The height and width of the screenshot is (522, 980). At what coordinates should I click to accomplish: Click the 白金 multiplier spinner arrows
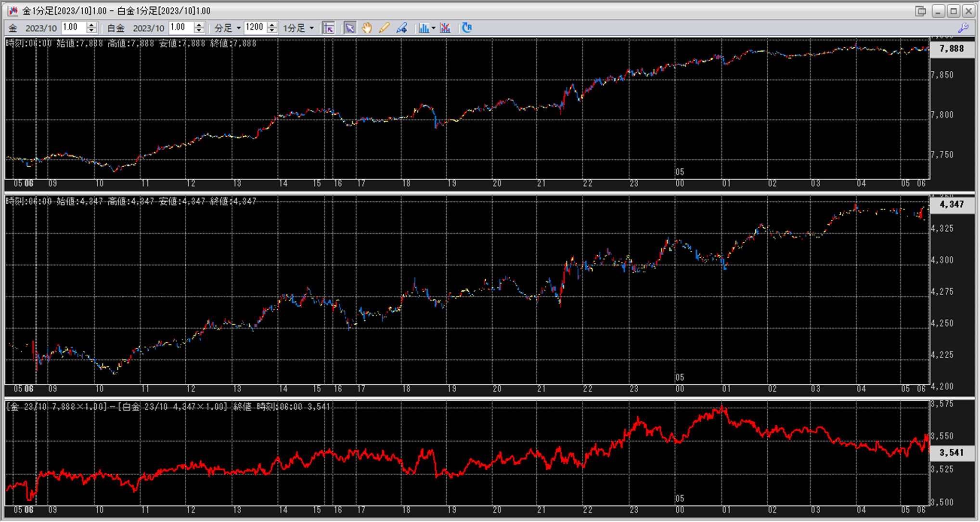(x=199, y=28)
